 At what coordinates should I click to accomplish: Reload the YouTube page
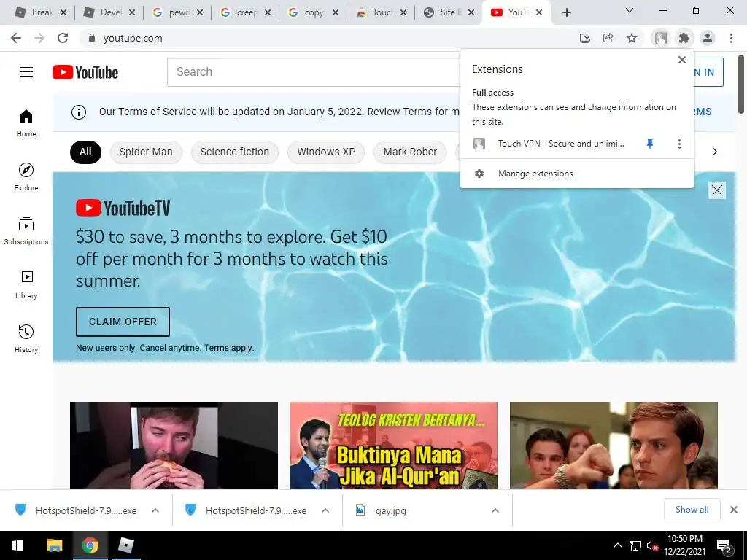pyautogui.click(x=63, y=38)
